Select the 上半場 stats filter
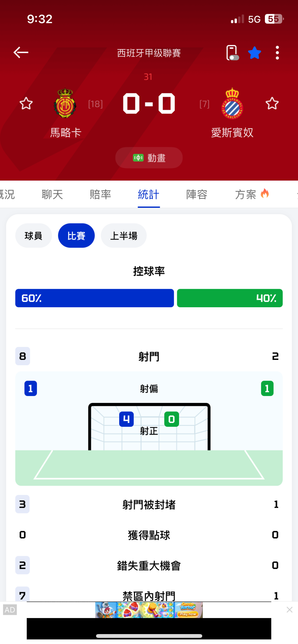This screenshot has height=644, width=298. pyautogui.click(x=124, y=236)
